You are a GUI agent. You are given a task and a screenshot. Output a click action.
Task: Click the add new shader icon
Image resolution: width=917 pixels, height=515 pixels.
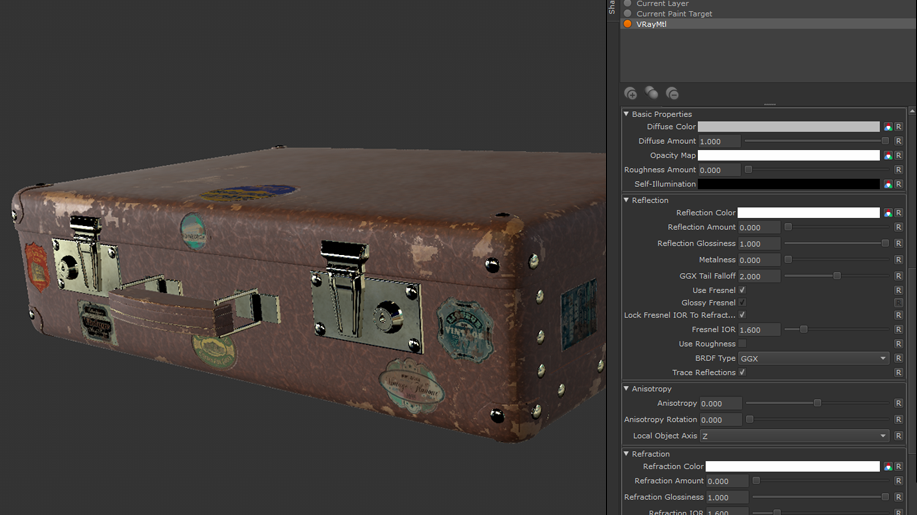[x=630, y=93]
